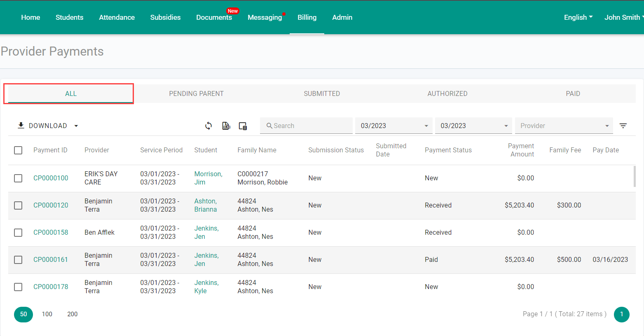Export the table using the XLSX icon
Viewport: 644px width, 336px height.
pos(226,126)
